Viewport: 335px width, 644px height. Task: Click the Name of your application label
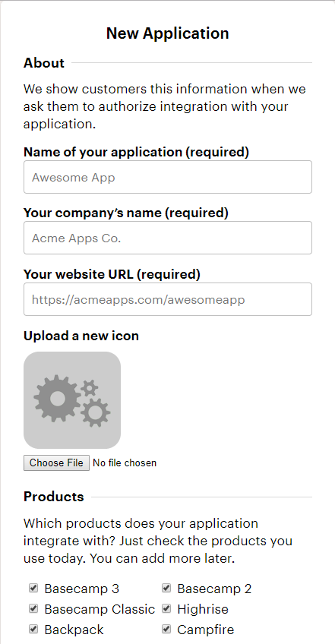click(x=136, y=152)
